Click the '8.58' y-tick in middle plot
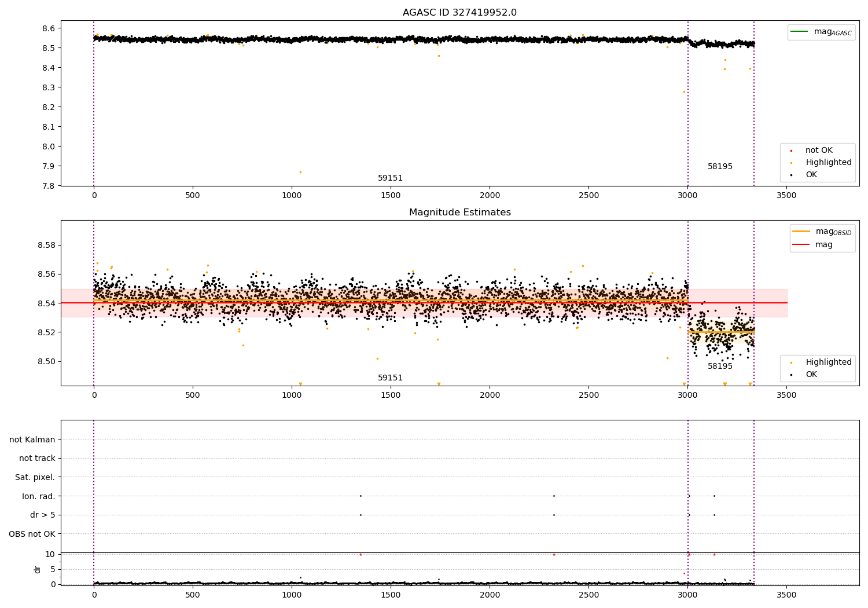Screen dimensions: 868x608 46,245
